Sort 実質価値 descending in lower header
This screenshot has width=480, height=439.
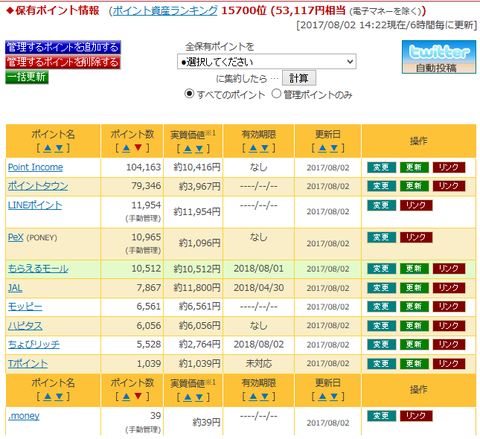point(199,397)
